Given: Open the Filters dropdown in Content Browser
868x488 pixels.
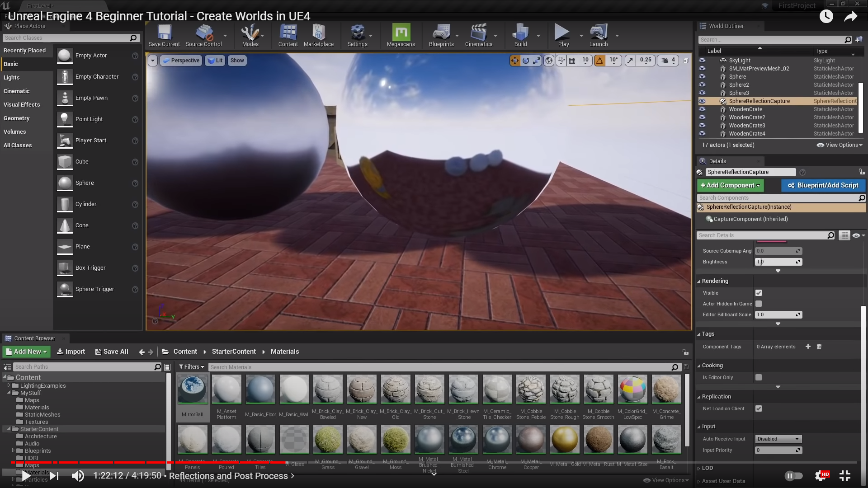Looking at the screenshot, I should (x=191, y=367).
